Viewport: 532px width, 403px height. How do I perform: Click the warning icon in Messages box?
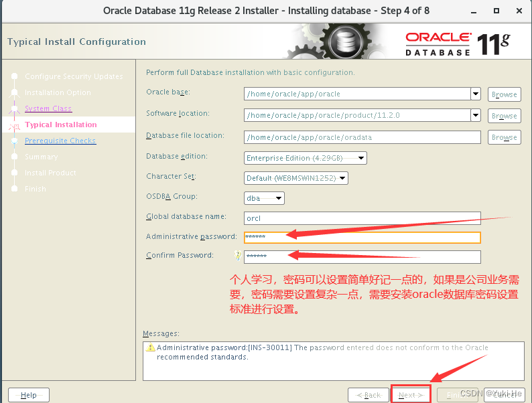(x=150, y=347)
